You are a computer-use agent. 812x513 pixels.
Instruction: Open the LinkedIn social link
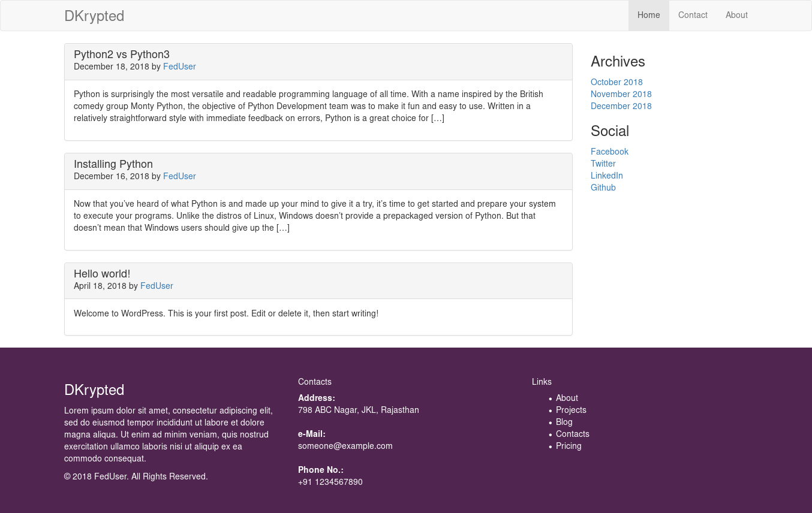tap(606, 176)
